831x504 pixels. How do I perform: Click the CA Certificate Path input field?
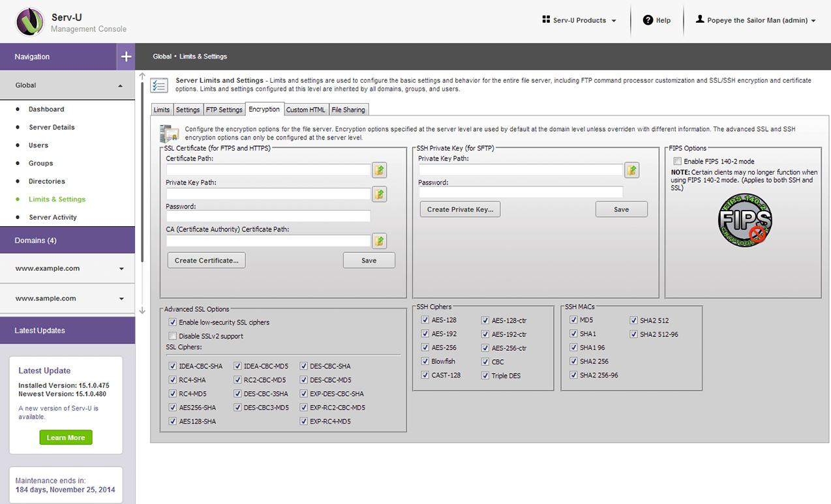pos(268,241)
